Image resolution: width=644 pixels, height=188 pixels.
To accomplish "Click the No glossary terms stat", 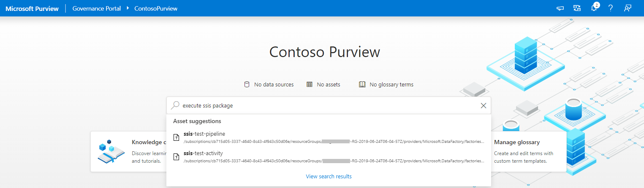I will click(386, 85).
